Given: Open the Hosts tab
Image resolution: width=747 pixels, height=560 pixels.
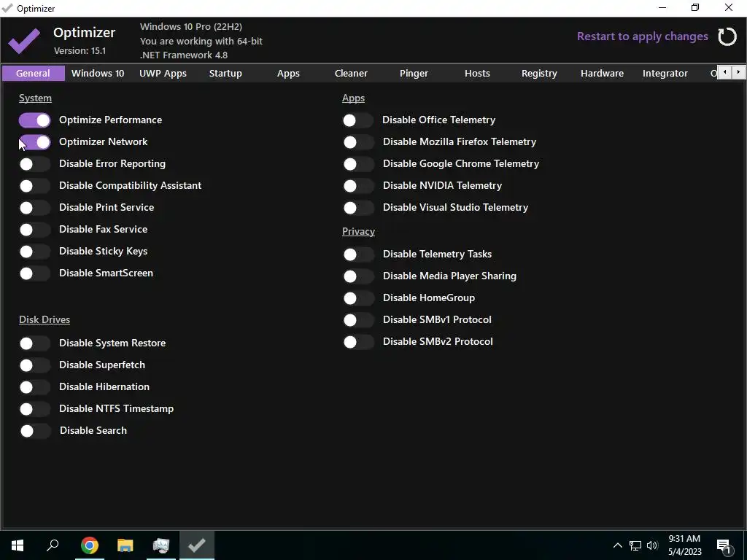Looking at the screenshot, I should point(477,74).
